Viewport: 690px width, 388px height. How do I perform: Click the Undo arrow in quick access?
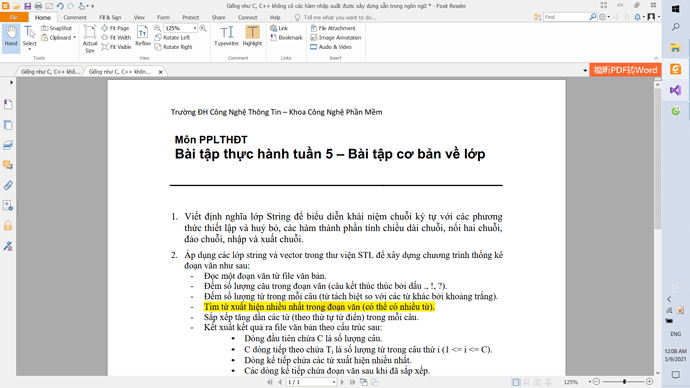(x=60, y=6)
